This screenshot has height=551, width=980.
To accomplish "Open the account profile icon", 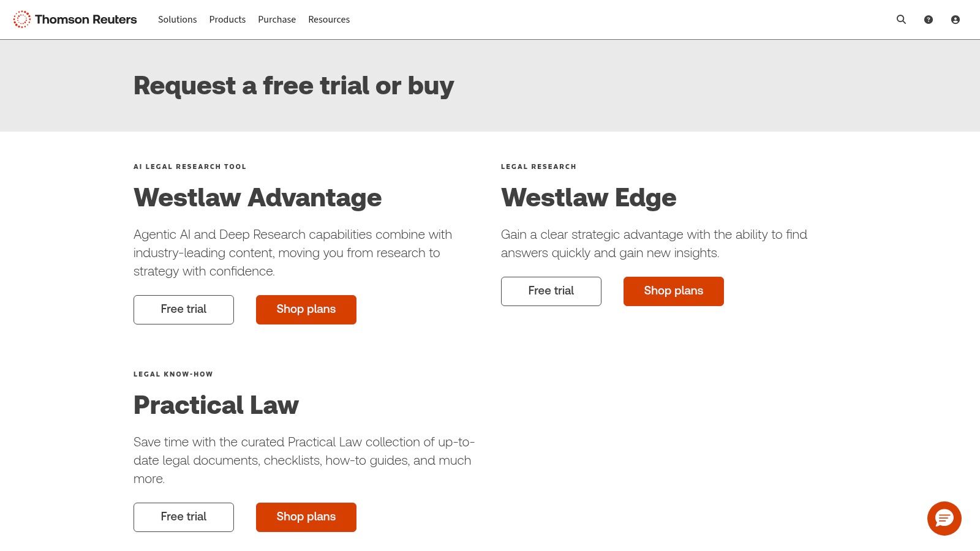I will coord(955,19).
